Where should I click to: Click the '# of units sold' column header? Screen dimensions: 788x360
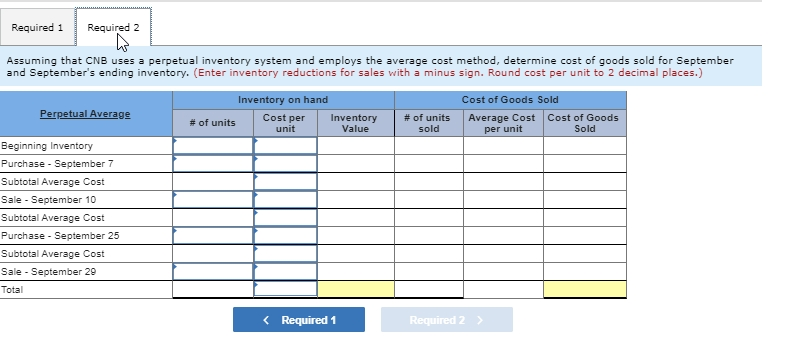(x=428, y=123)
